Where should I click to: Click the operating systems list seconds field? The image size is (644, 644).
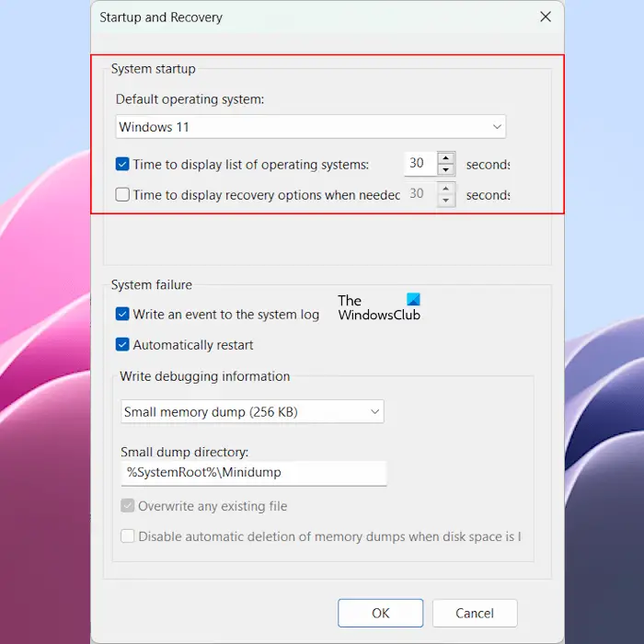tap(420, 164)
